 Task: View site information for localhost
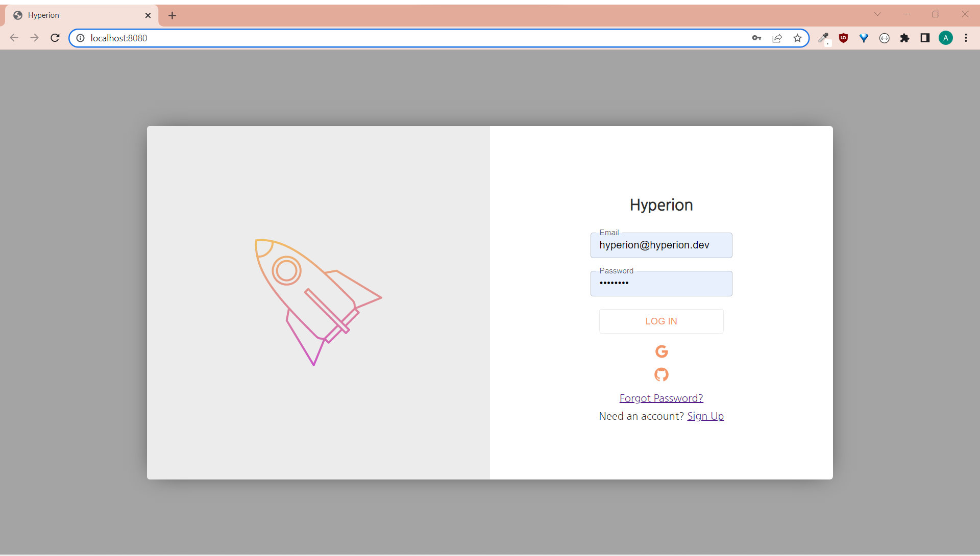point(81,38)
